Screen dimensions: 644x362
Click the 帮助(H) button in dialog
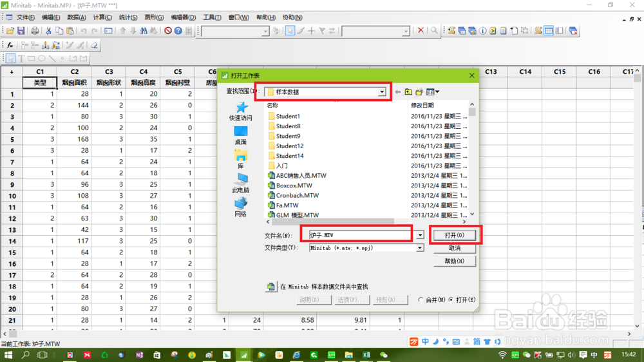click(x=455, y=261)
